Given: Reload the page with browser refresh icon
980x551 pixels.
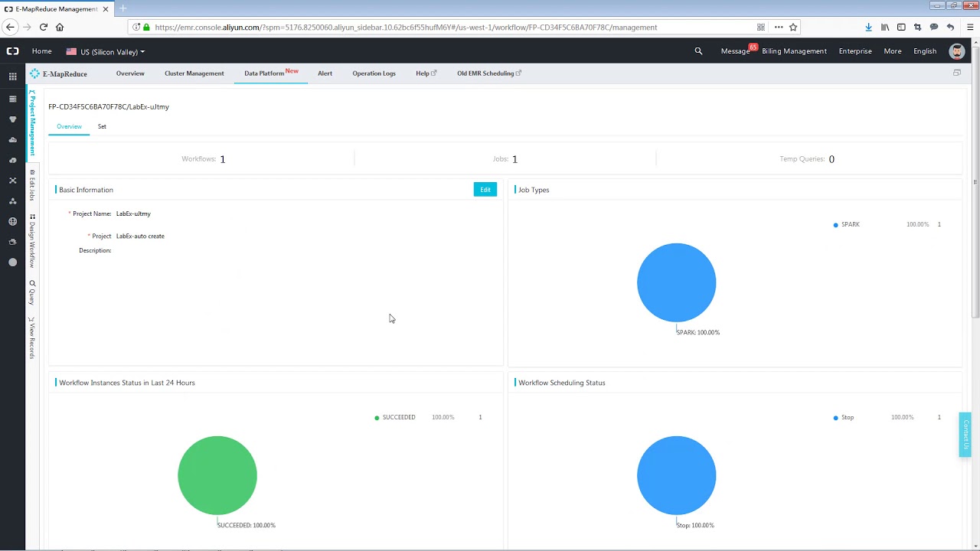Looking at the screenshot, I should point(43,27).
